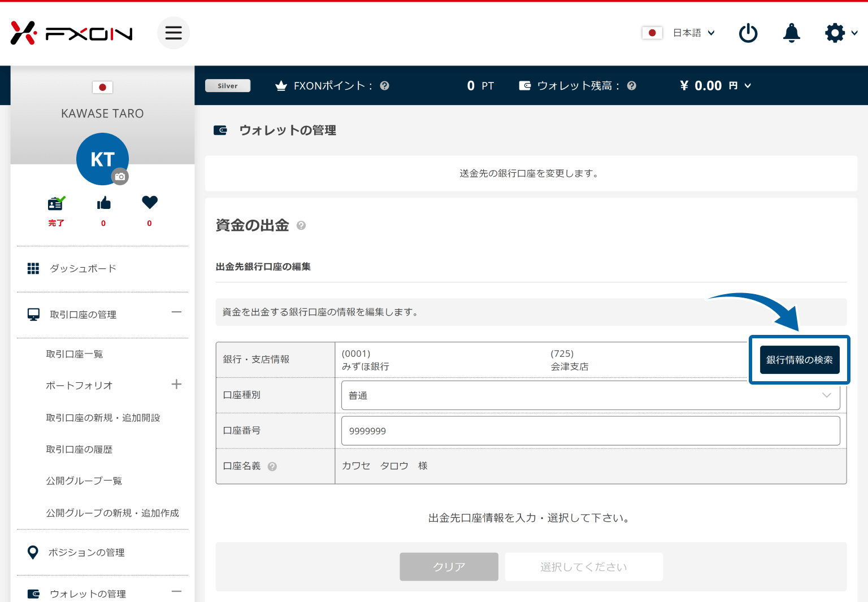Click the sidebar ウォレットの管理 wallet icon
This screenshot has width=868, height=602.
point(33,594)
